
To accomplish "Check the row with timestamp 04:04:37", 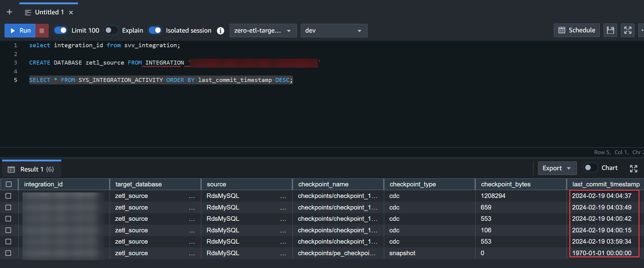I will click(9, 196).
